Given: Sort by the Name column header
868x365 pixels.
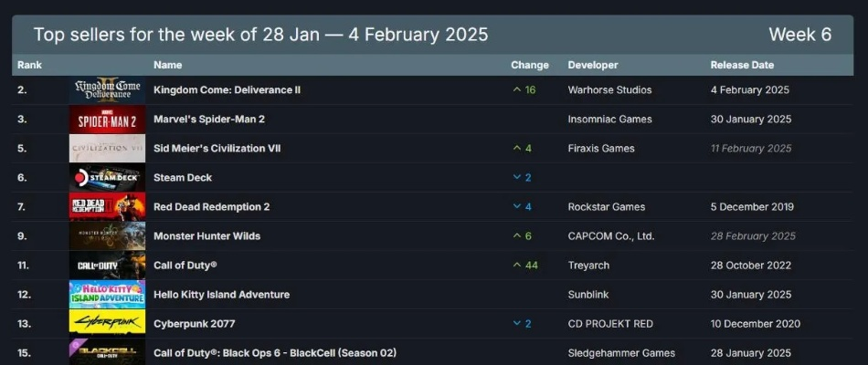Looking at the screenshot, I should coord(167,65).
